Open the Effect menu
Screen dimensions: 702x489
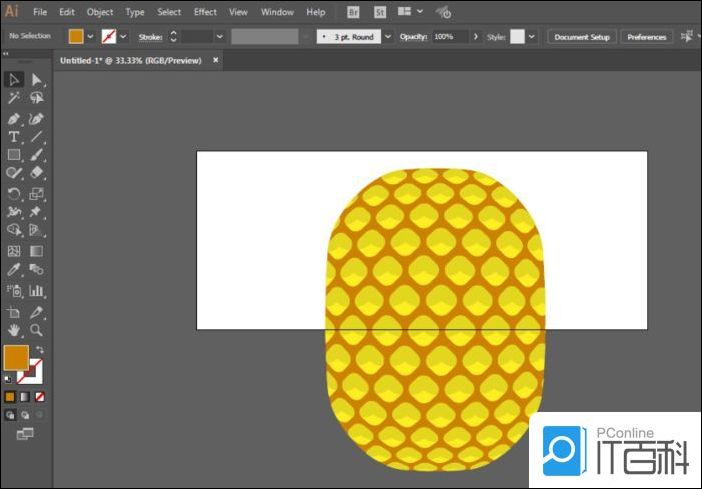pos(205,12)
